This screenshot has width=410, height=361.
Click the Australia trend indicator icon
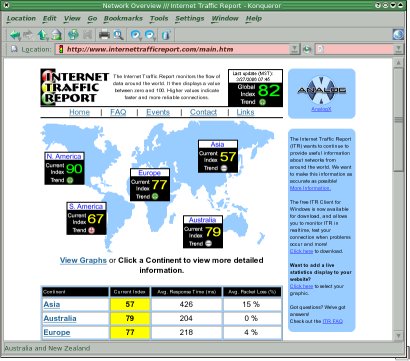pos(208,244)
